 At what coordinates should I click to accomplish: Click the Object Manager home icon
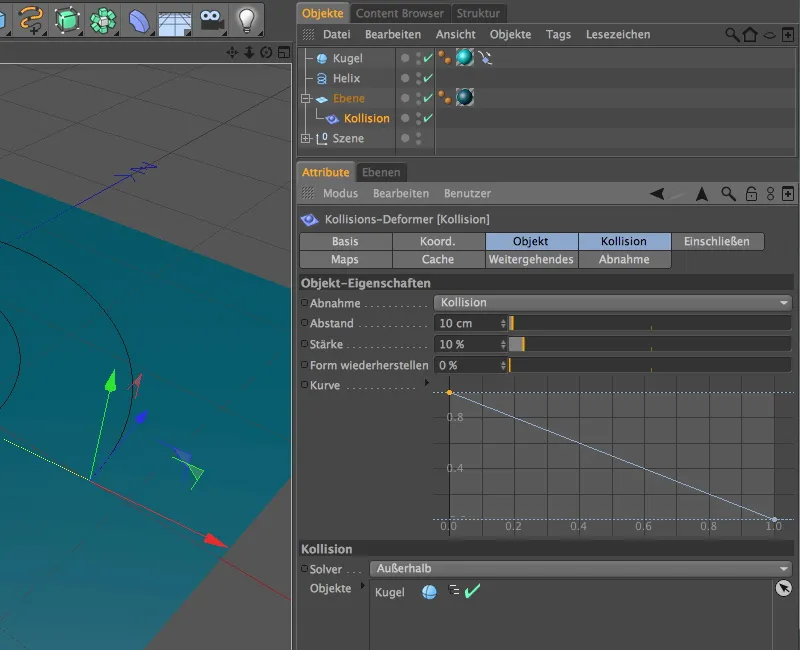(750, 35)
